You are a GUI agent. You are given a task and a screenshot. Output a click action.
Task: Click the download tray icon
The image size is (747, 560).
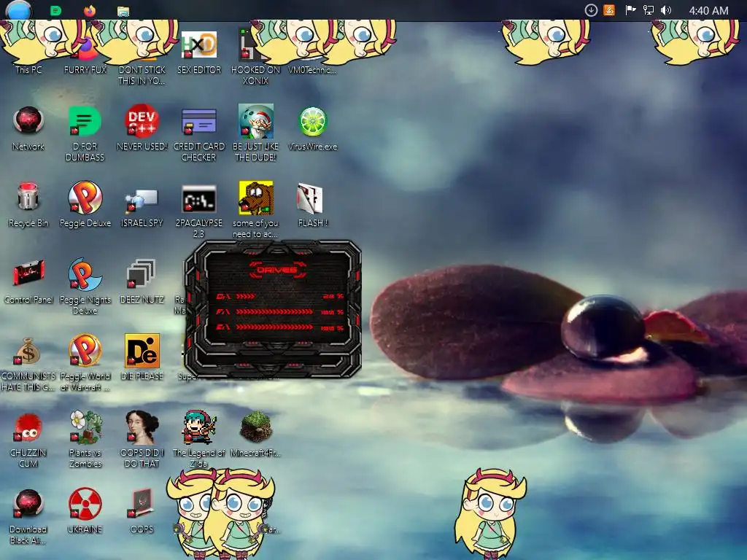(591, 10)
